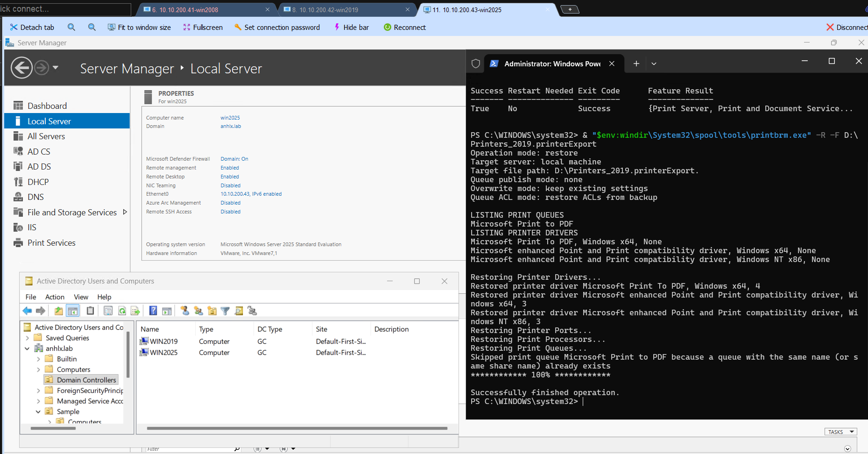The width and height of the screenshot is (868, 454).
Task: Switch to 10.10.200.41-win2008 connection tab
Action: pyautogui.click(x=206, y=9)
